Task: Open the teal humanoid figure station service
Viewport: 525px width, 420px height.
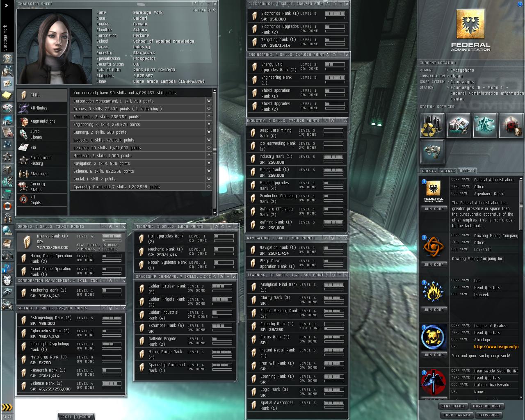Action: click(485, 126)
